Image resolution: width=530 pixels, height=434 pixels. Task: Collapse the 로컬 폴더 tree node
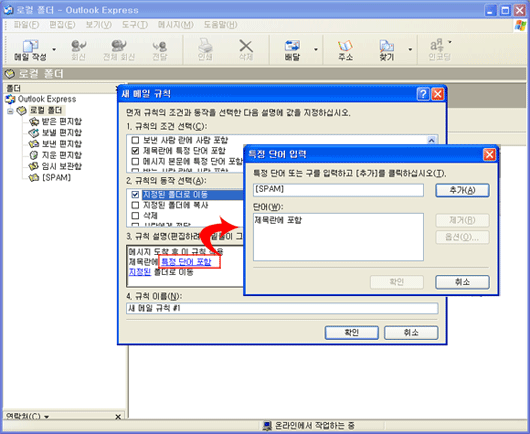coord(10,111)
